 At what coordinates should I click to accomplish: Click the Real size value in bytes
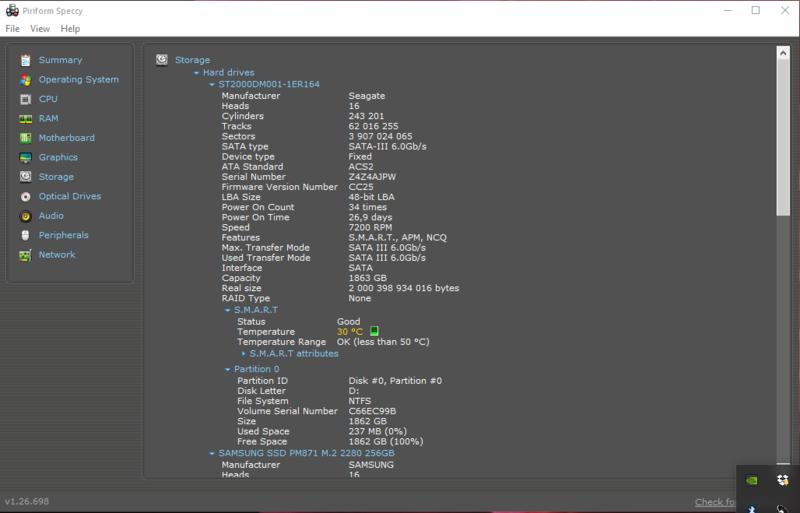point(404,288)
